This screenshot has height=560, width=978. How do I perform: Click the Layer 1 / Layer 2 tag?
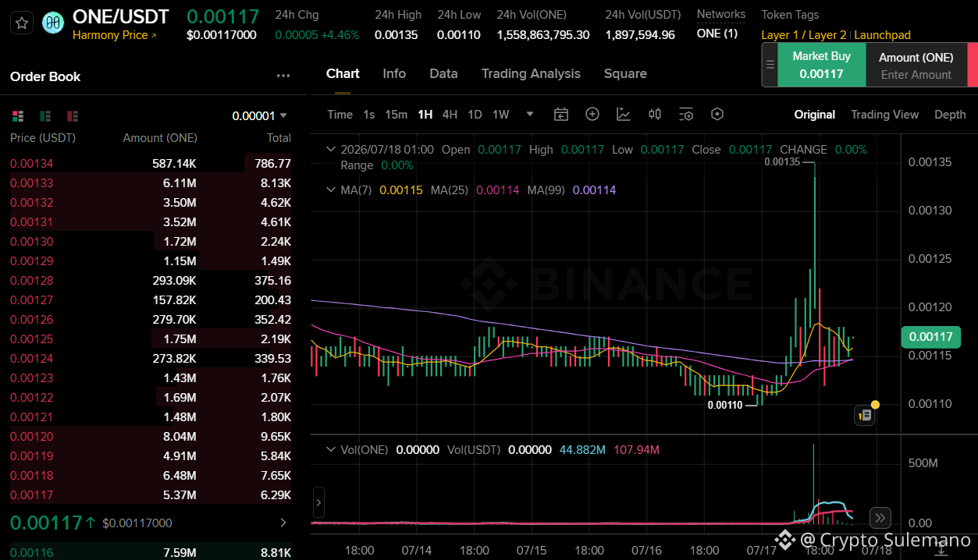[804, 35]
